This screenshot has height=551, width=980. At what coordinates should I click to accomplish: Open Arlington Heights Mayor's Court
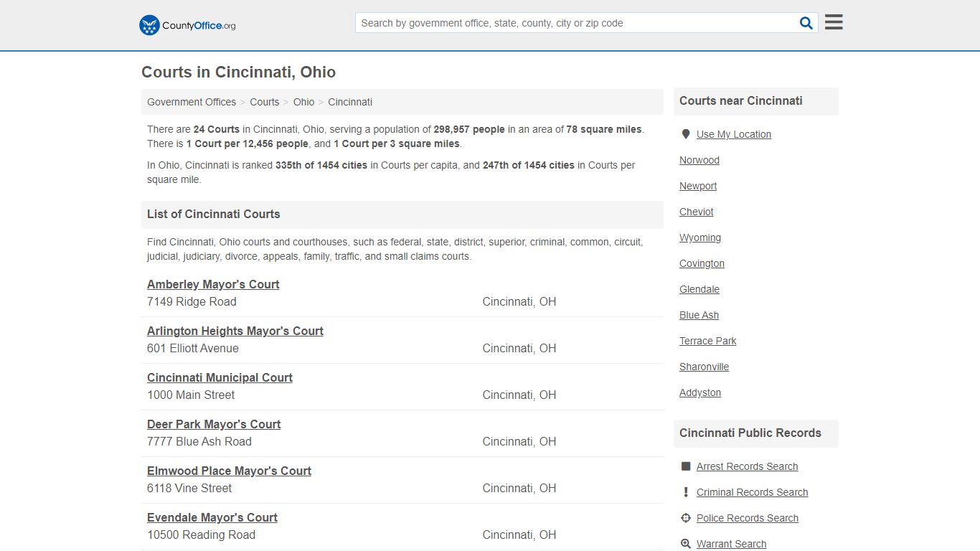tap(235, 331)
